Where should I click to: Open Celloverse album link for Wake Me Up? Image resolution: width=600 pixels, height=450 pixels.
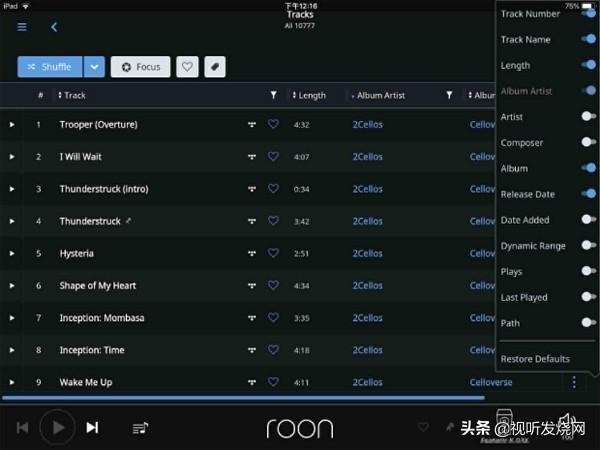click(x=491, y=382)
